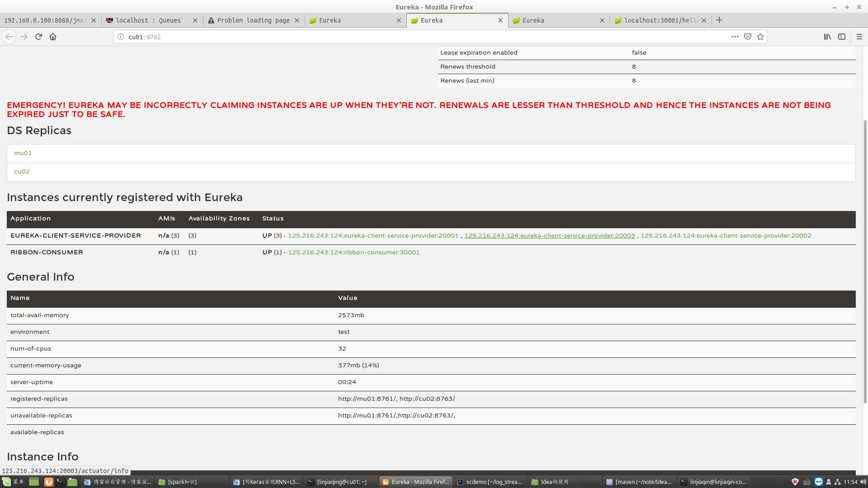Screen dimensions: 868x488
Task: Switch to the linjiaqin@linjiaqin-co terminal window
Action: click(x=714, y=482)
